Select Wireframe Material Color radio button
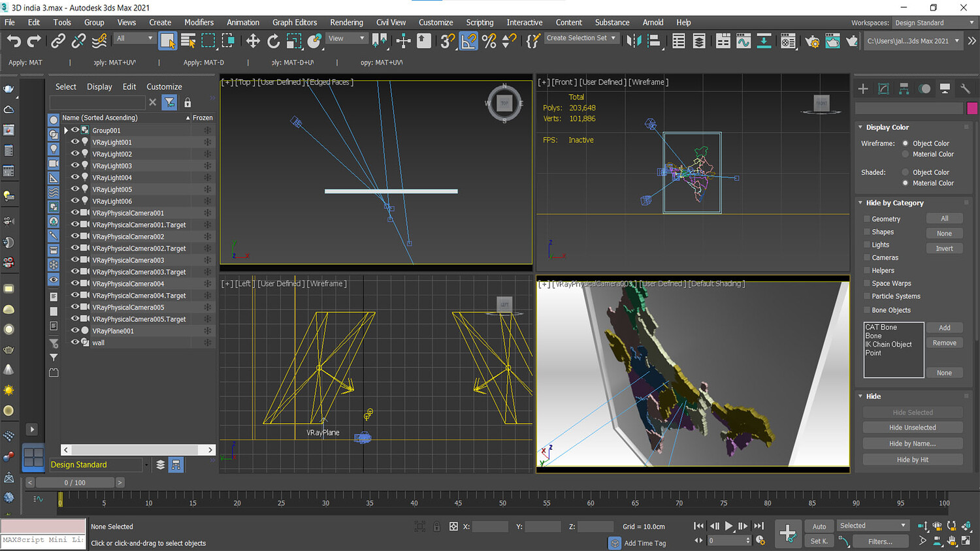The height and width of the screenshot is (551, 980). [905, 154]
